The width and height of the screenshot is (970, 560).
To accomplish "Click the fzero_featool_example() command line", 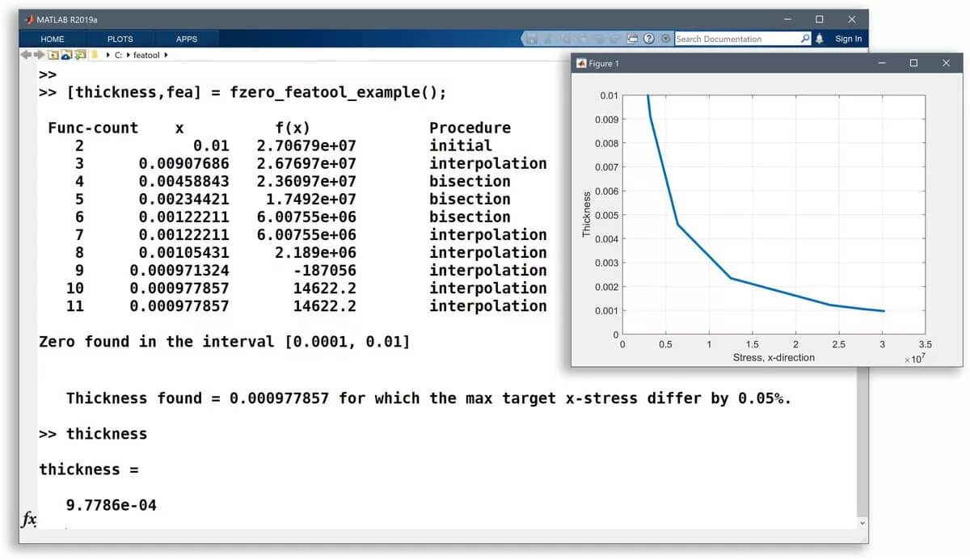I will [242, 92].
